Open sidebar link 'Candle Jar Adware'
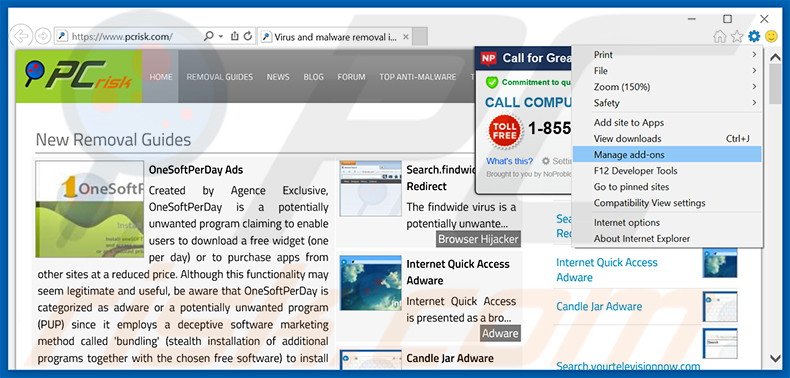 coord(599,306)
